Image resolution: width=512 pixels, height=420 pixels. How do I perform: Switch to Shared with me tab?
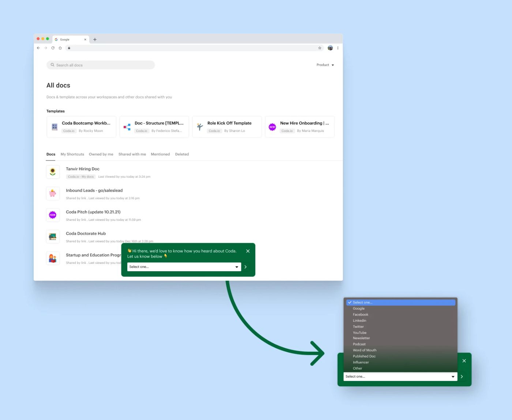coord(132,154)
